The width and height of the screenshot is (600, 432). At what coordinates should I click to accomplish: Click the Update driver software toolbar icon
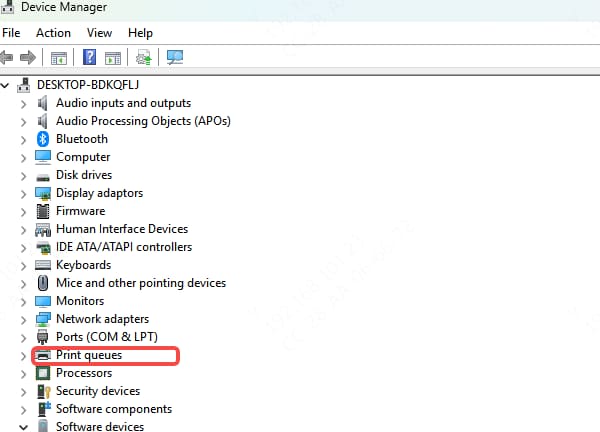(144, 58)
